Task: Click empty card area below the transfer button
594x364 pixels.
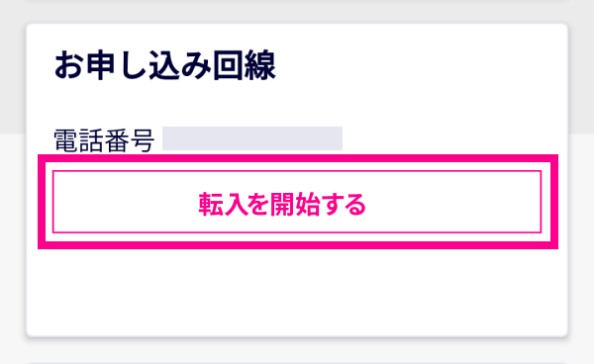Action: pos(297,292)
